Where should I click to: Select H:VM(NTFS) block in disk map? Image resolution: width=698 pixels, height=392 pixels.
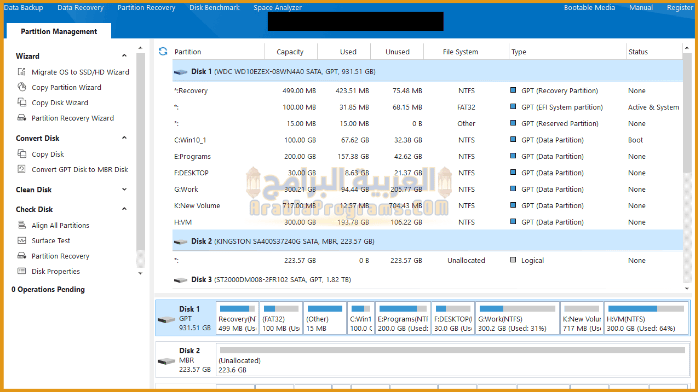[646, 318]
